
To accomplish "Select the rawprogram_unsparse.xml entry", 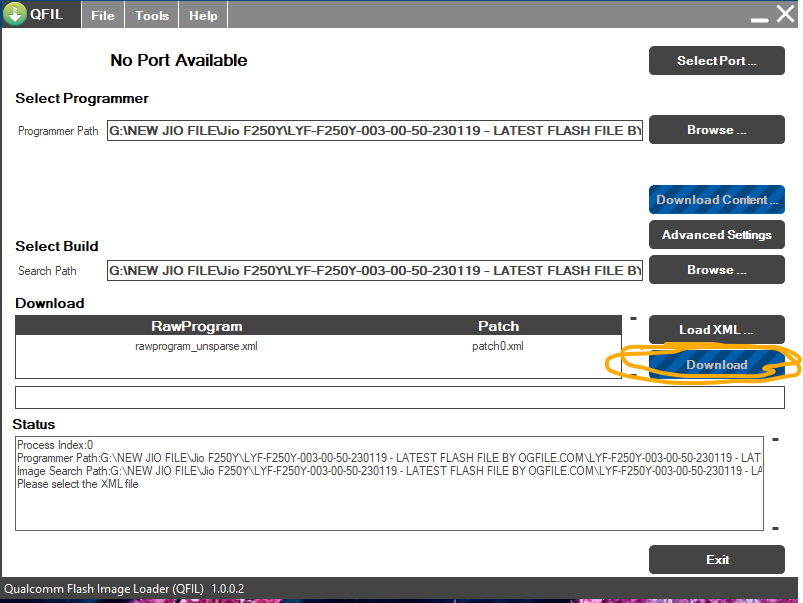I will click(x=197, y=347).
